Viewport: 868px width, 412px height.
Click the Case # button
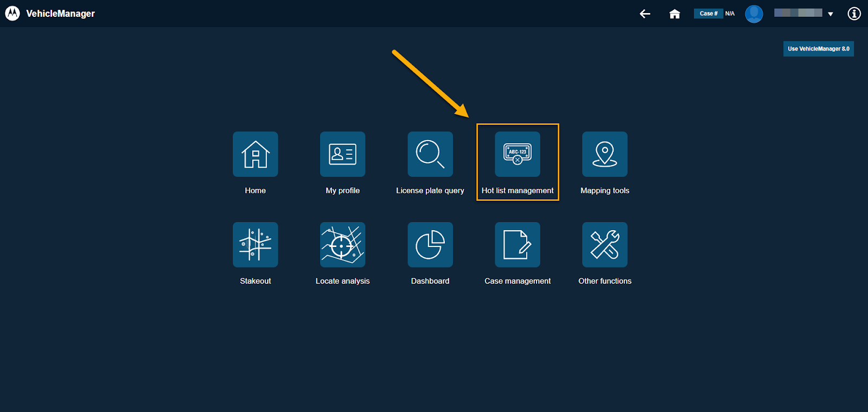[x=709, y=14]
